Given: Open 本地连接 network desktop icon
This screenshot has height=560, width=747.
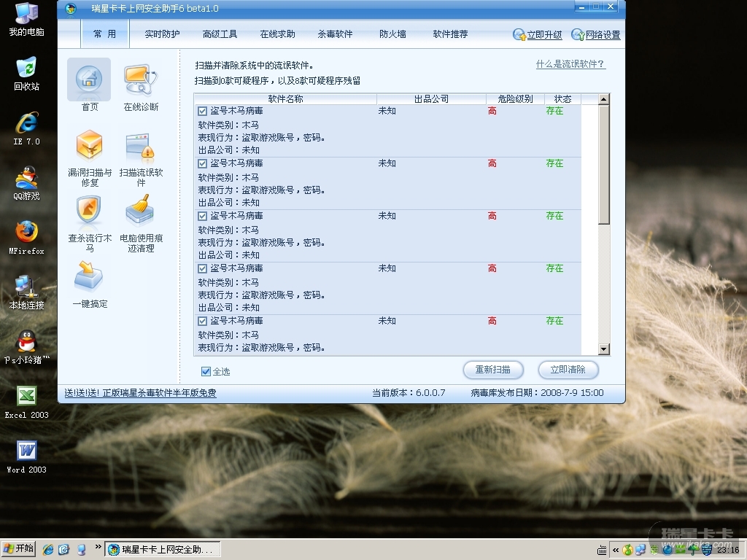Looking at the screenshot, I should (x=27, y=293).
